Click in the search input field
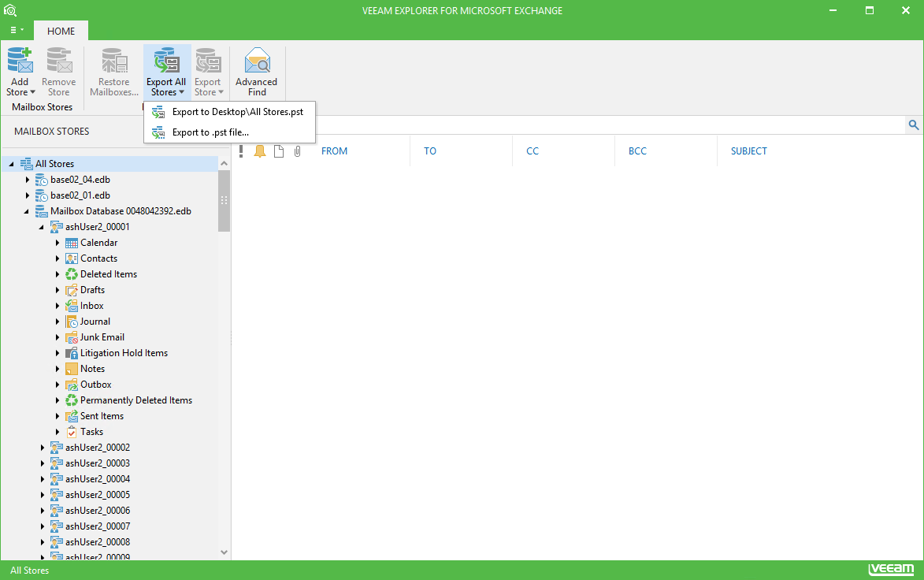This screenshot has height=580, width=924. [x=610, y=125]
